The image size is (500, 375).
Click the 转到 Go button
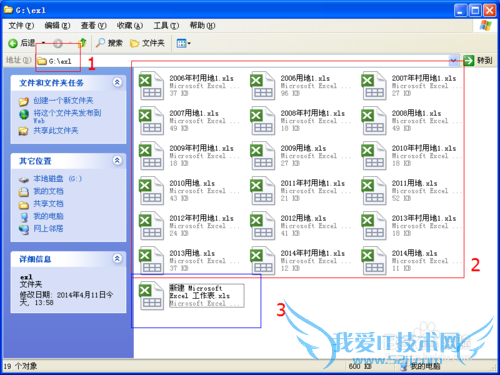478,60
